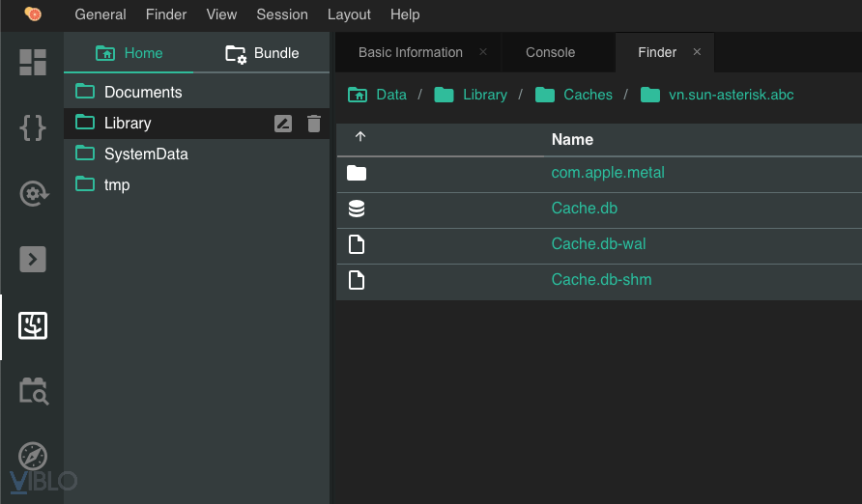Navigate to vn.sun-asterisk.abc breadcrumb link

(x=732, y=95)
